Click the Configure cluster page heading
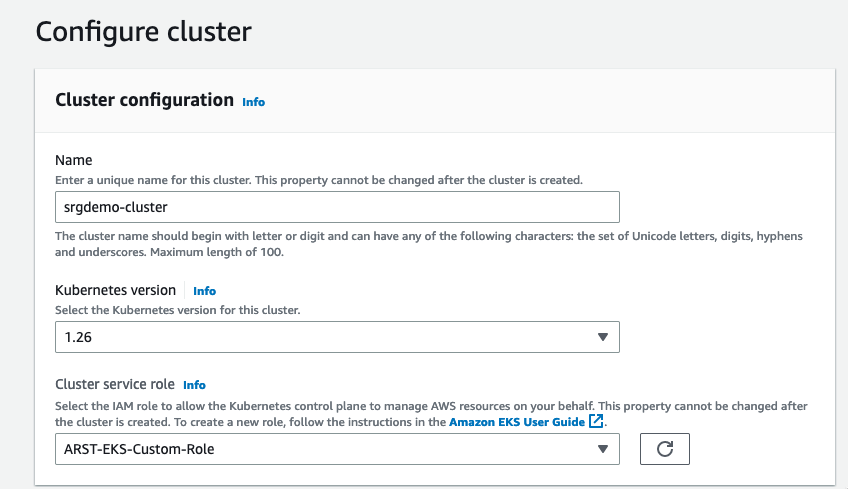The image size is (848, 489). click(143, 31)
